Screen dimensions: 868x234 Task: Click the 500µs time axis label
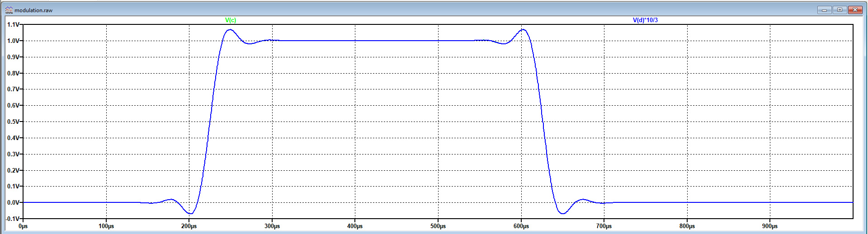(x=438, y=226)
